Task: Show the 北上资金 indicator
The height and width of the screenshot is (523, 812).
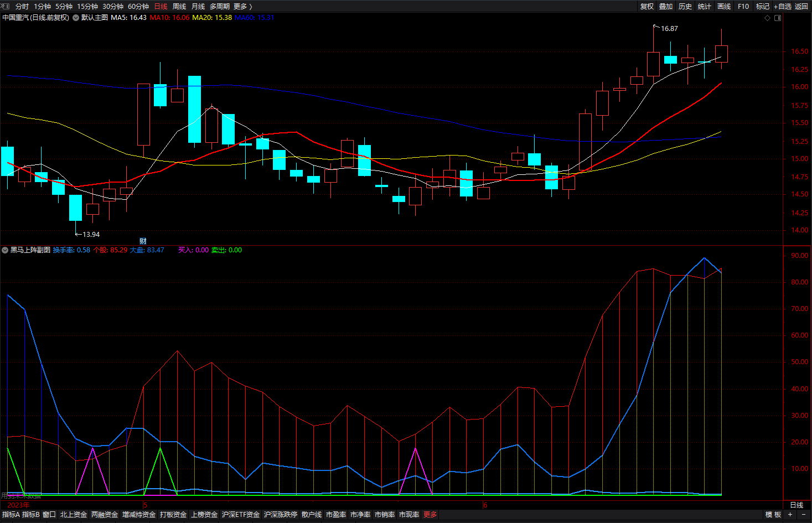Action: [x=74, y=515]
